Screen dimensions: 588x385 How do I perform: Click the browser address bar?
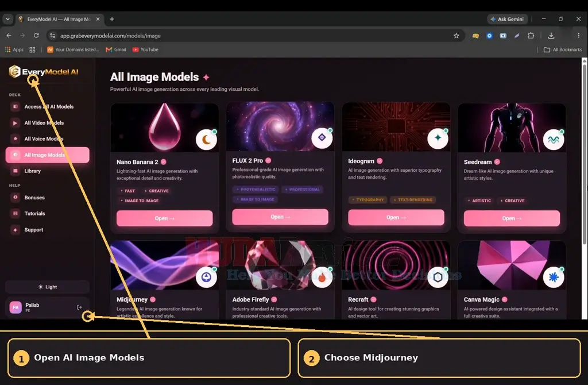click(255, 36)
